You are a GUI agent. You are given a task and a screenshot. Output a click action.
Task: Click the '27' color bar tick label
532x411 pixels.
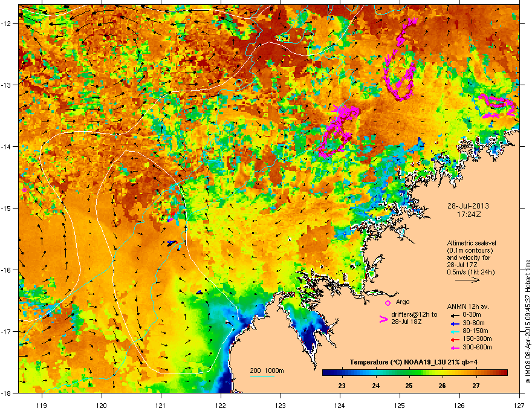point(476,386)
